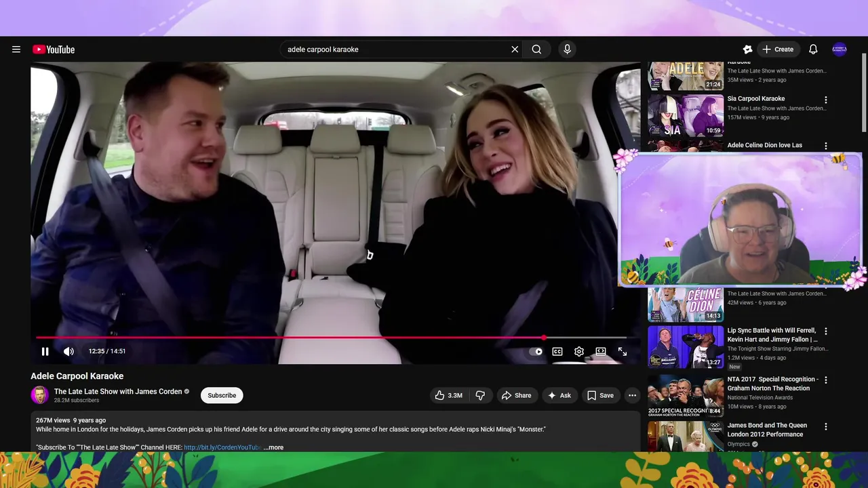Open the bit.ly CordenYouTube link
Image resolution: width=868 pixels, height=488 pixels.
point(222,447)
